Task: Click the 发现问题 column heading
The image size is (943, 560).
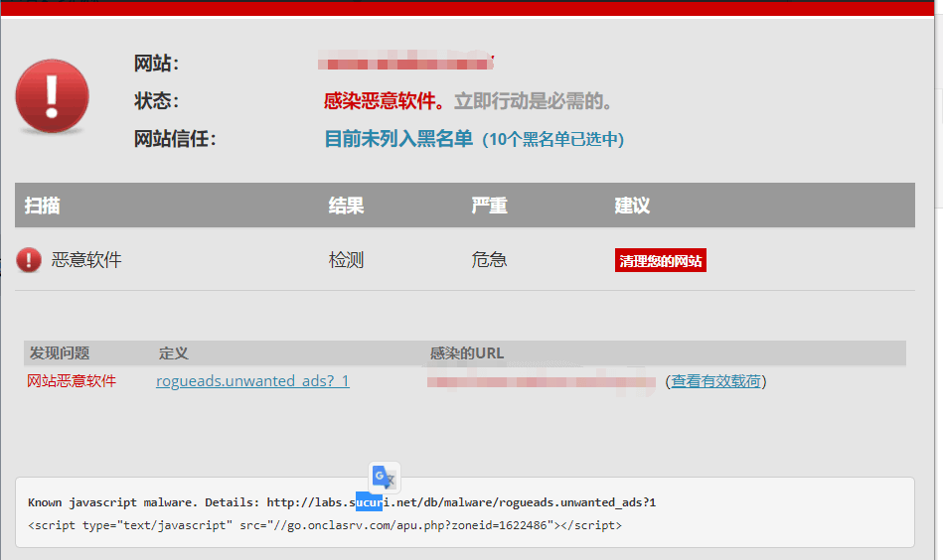Action: click(x=60, y=353)
